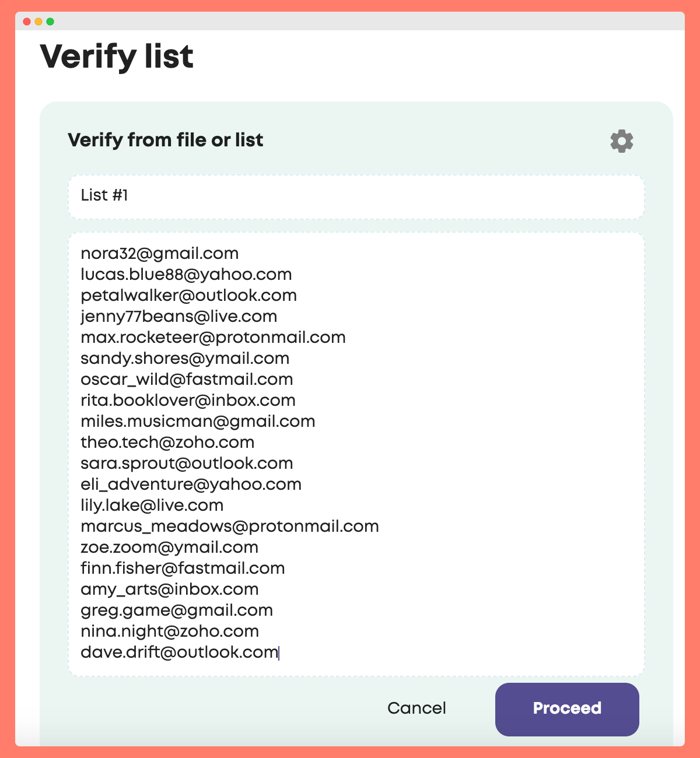Focus the List #1 name field
The width and height of the screenshot is (700, 758).
coord(356,196)
